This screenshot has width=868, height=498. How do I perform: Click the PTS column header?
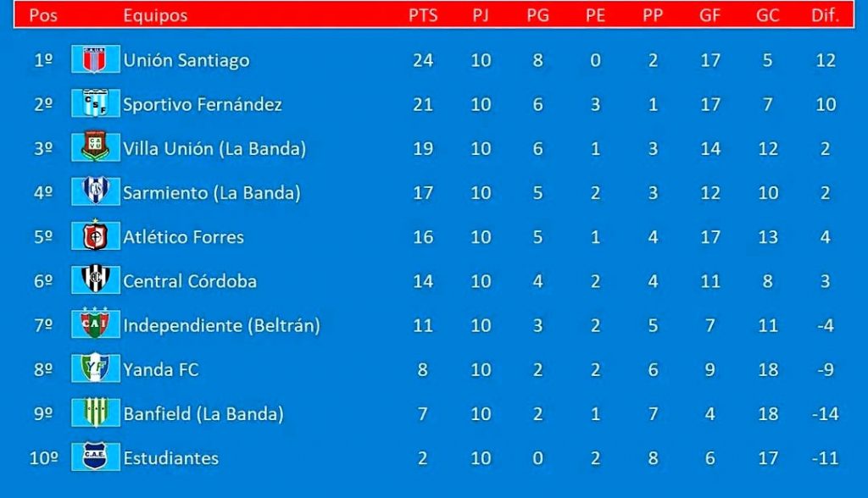[x=423, y=15]
